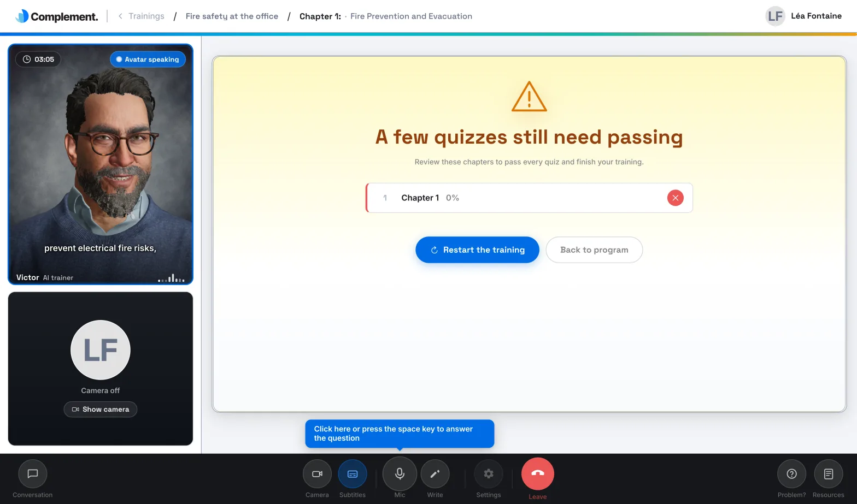857x504 pixels.
Task: Click the Chapter 1: breadcrumb label
Action: tap(320, 16)
